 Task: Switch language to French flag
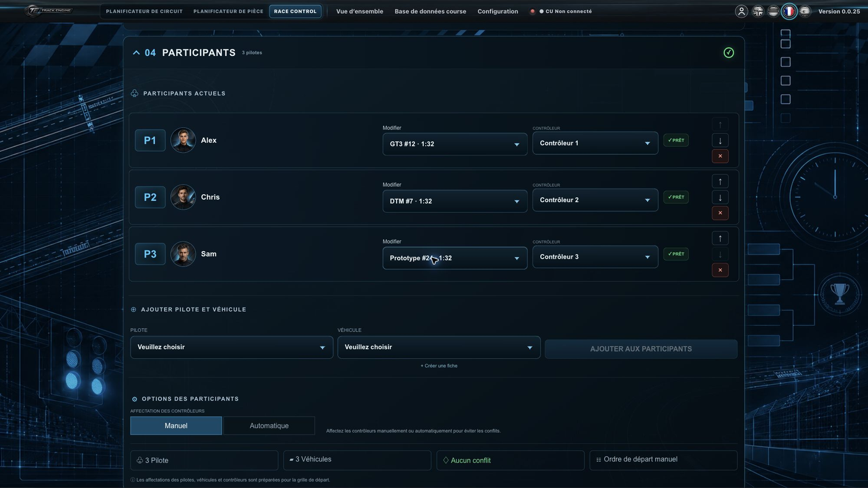tap(789, 11)
